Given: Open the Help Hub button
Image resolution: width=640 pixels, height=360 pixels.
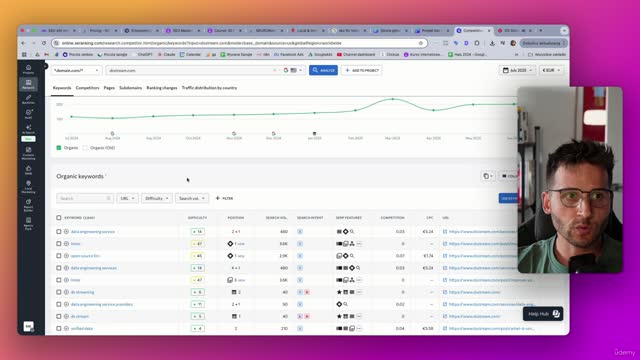Looking at the screenshot, I should point(543,313).
